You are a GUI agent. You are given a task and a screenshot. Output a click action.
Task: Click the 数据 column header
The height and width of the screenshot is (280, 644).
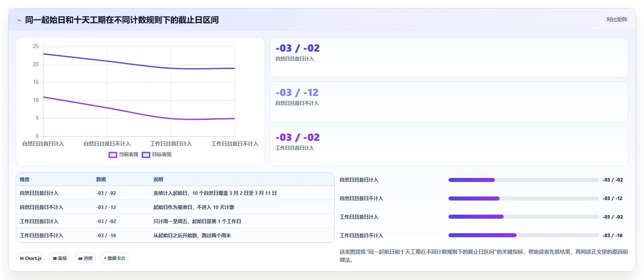tap(101, 180)
